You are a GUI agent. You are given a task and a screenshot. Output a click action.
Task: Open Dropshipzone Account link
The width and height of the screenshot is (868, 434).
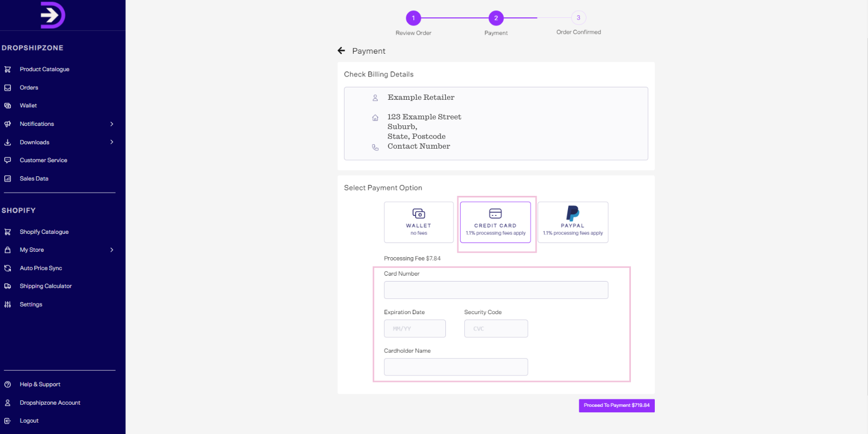[x=50, y=403]
